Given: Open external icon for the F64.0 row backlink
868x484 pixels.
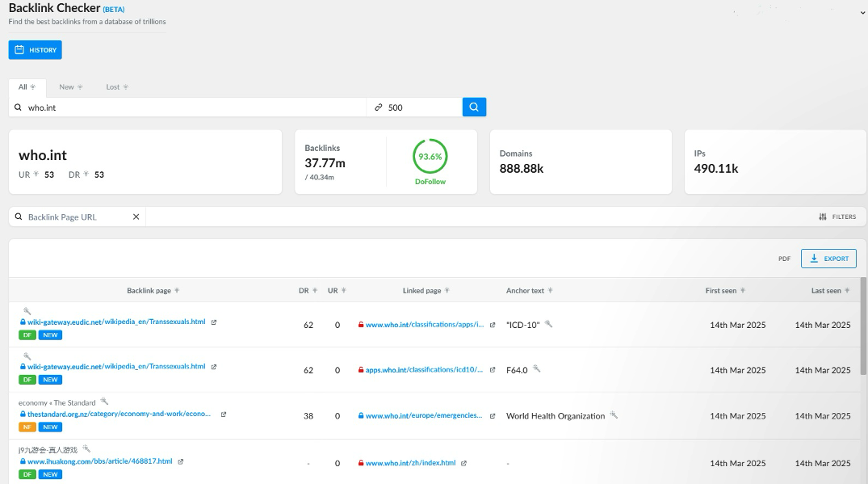Looking at the screenshot, I should point(214,367).
